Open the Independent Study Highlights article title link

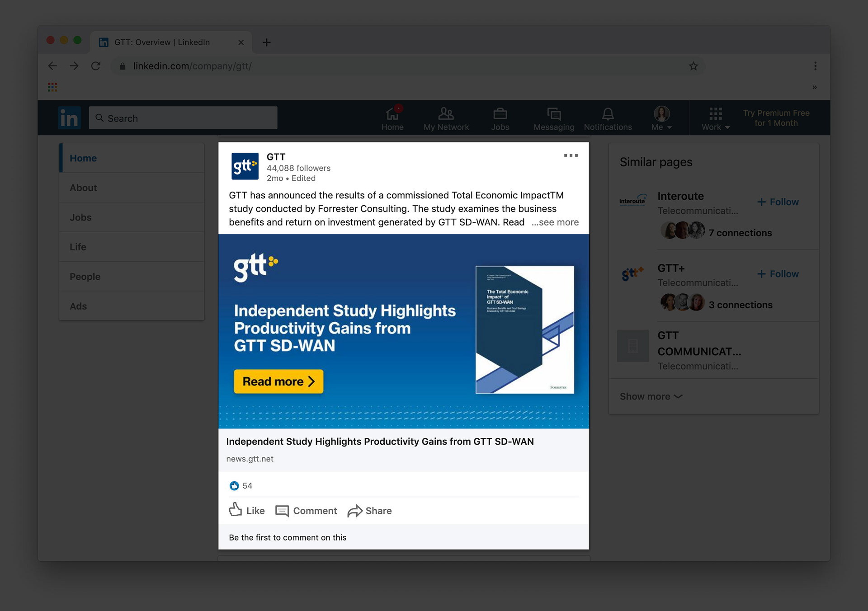(380, 442)
